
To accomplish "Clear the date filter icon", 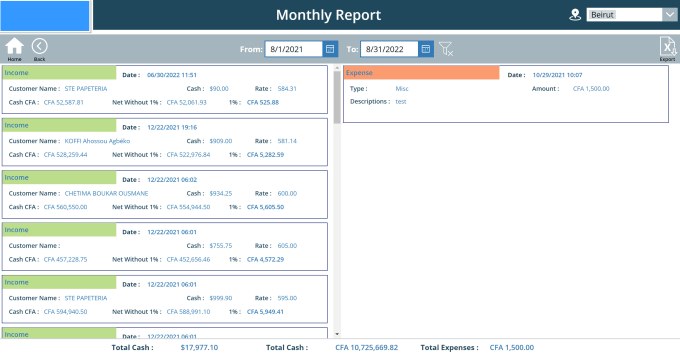I will (445, 49).
